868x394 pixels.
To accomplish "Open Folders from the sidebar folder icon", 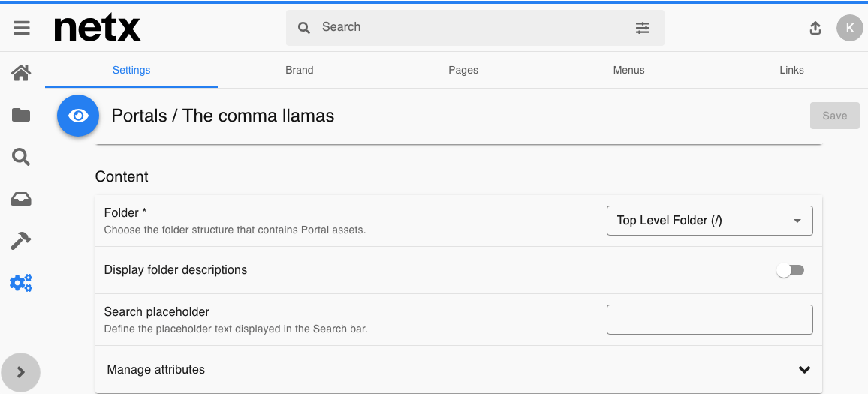I will (x=21, y=115).
